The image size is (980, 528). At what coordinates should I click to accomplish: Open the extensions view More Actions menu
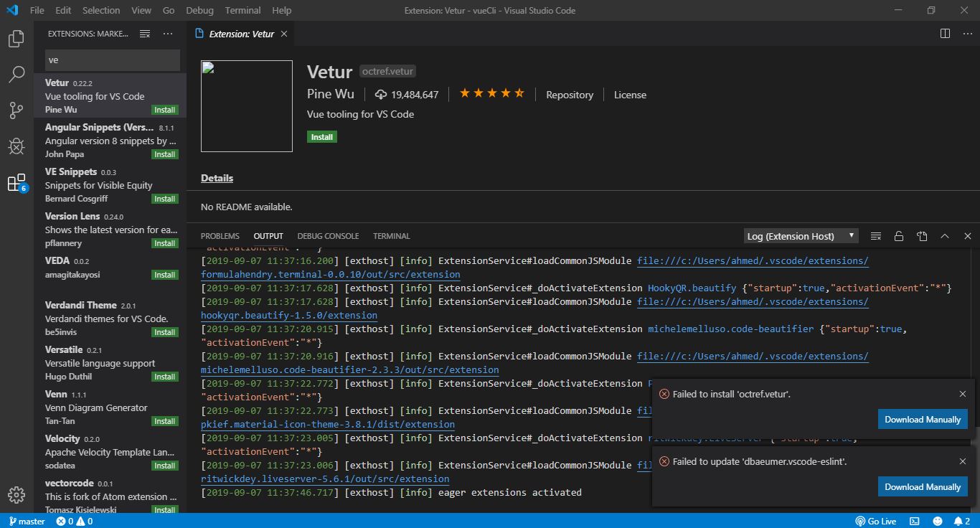click(168, 33)
